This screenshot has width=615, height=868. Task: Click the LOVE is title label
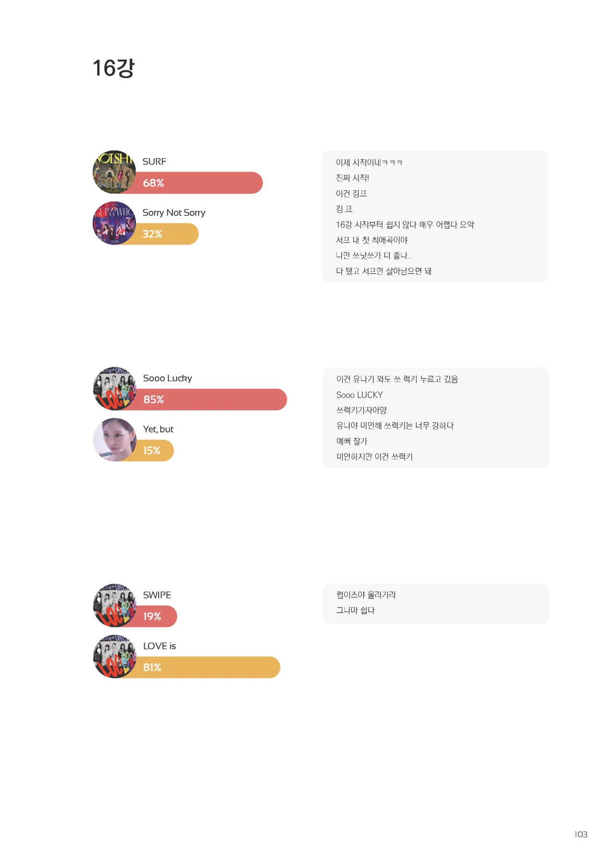[x=160, y=646]
